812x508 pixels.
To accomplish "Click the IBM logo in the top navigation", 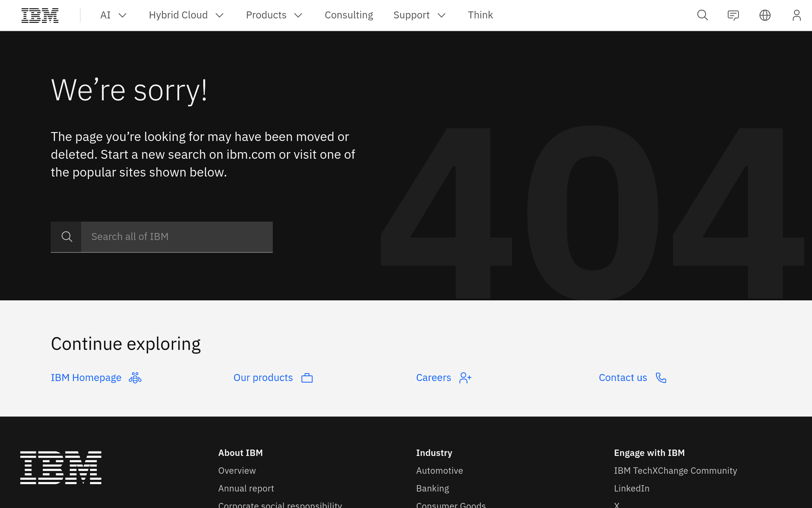I will pos(40,16).
